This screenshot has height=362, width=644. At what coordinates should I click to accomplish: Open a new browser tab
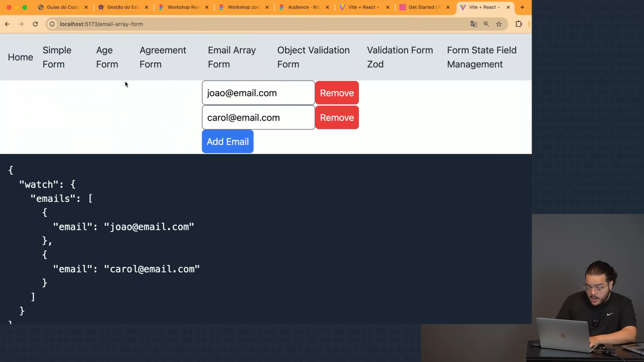[x=522, y=7]
